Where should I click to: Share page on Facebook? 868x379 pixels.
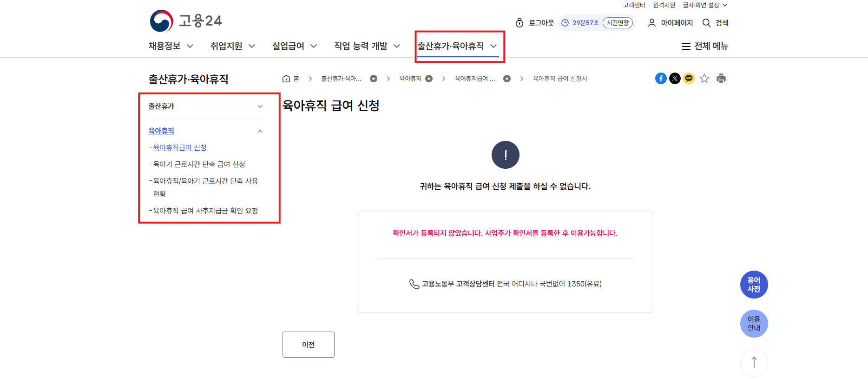(661, 79)
